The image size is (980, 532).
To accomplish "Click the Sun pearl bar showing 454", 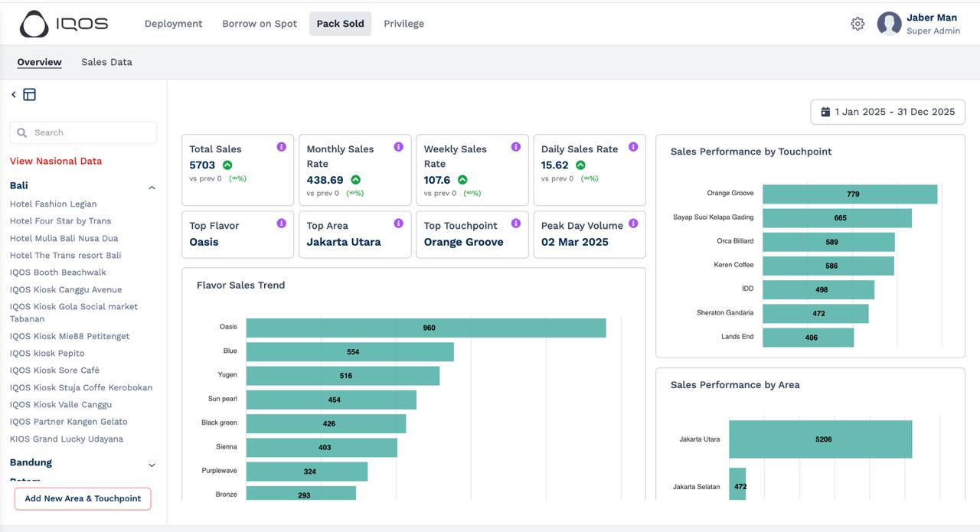I will [331, 400].
